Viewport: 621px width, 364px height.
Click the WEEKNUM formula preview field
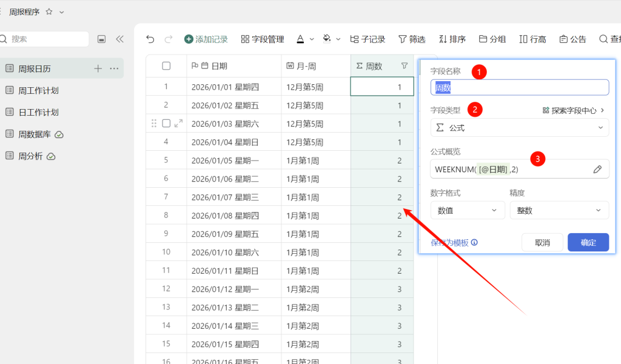520,170
